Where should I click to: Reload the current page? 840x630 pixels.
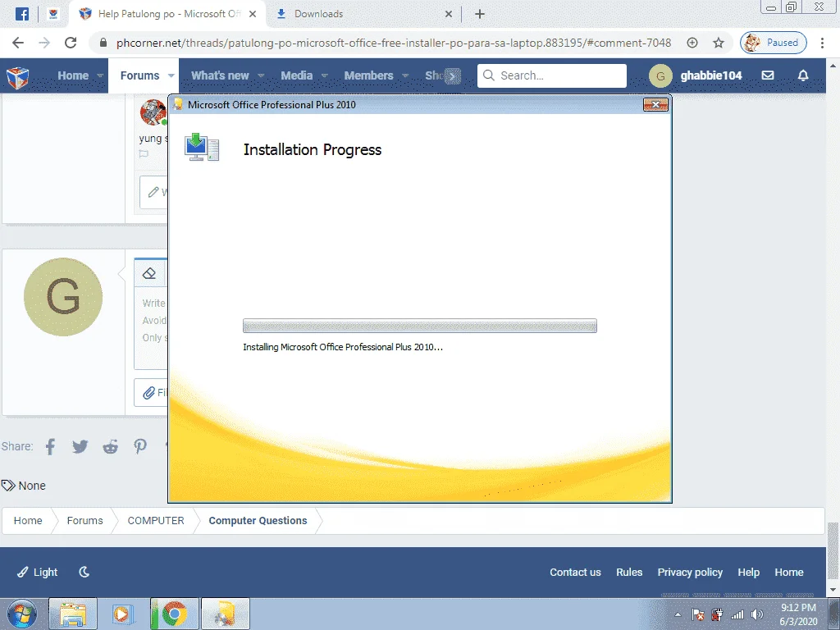71,43
